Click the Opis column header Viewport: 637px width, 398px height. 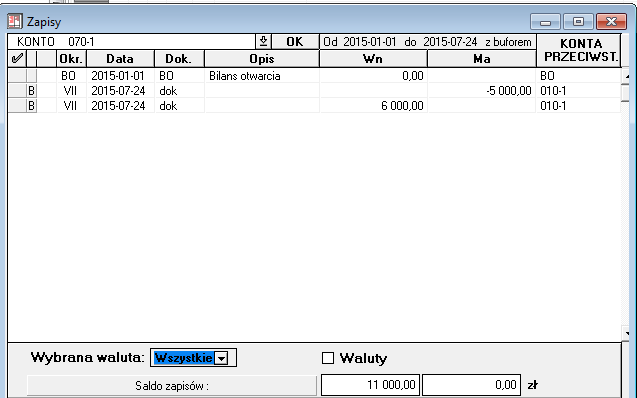[x=262, y=59]
